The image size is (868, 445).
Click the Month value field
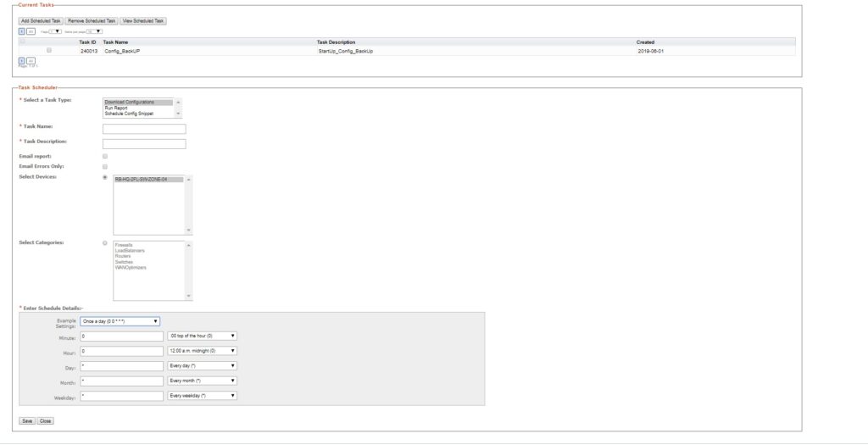[122, 381]
